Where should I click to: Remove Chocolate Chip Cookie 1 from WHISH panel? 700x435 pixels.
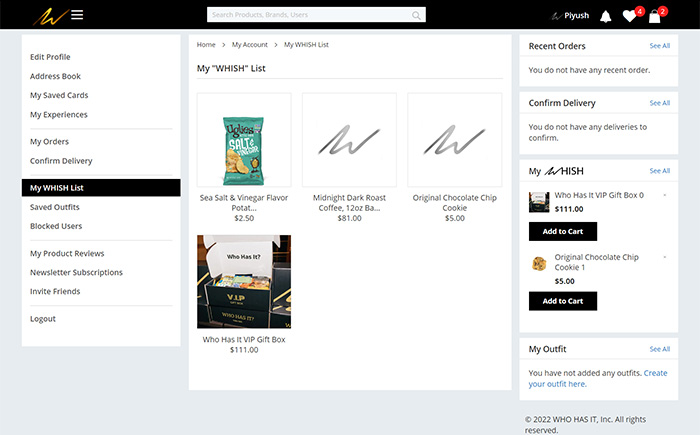(x=665, y=257)
